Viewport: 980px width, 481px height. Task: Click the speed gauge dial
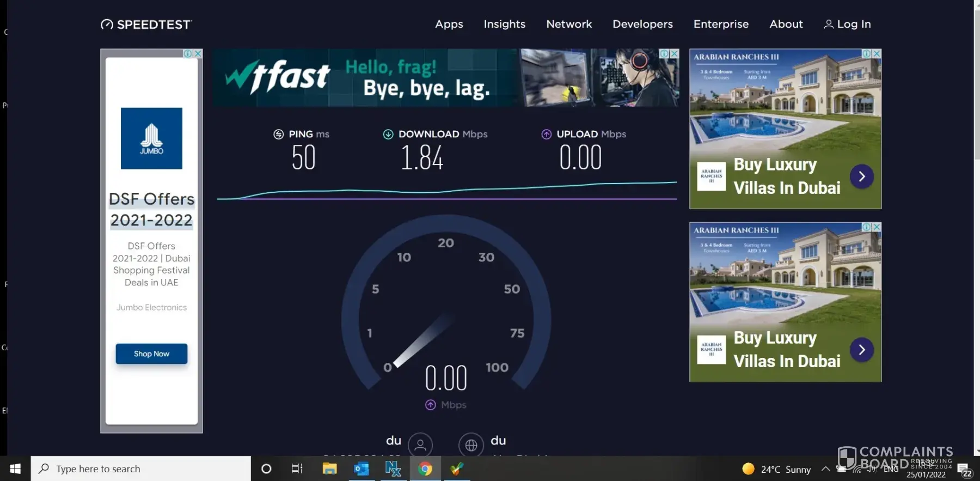pyautogui.click(x=446, y=302)
